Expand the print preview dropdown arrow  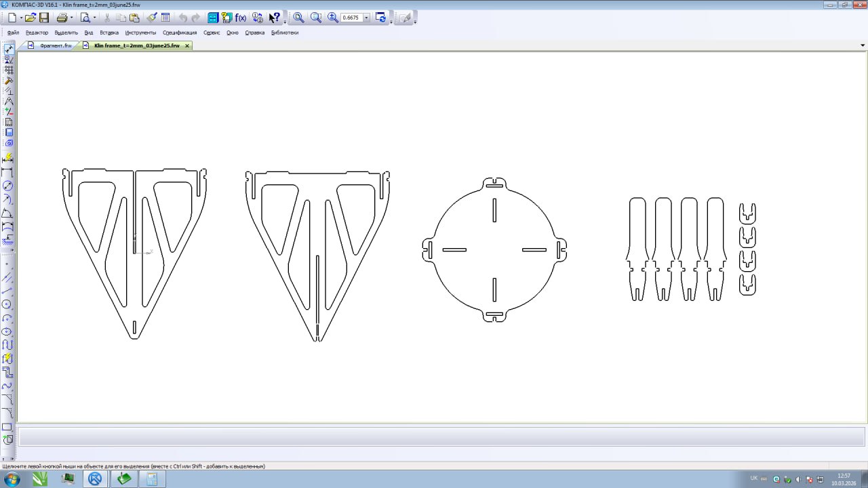tap(94, 18)
